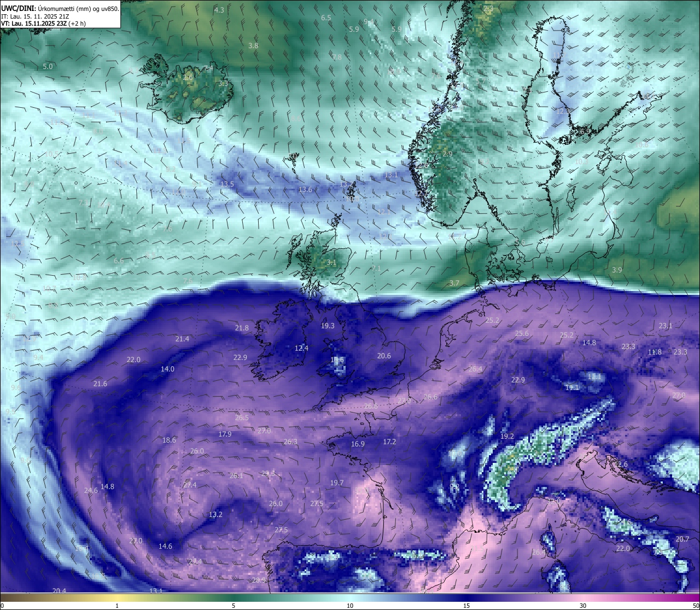Select the 26.3 value west of Brittany
The image size is (700, 610).
click(290, 441)
